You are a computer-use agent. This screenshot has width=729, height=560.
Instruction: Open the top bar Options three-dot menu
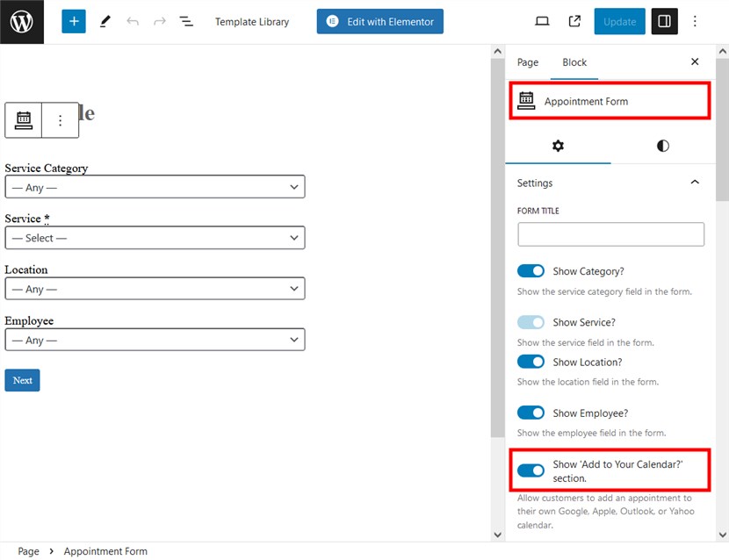tap(695, 21)
